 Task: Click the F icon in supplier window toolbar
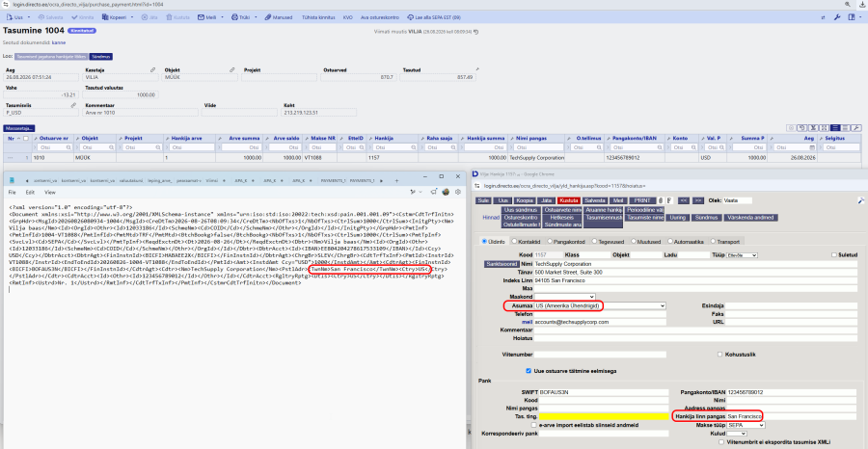668,200
